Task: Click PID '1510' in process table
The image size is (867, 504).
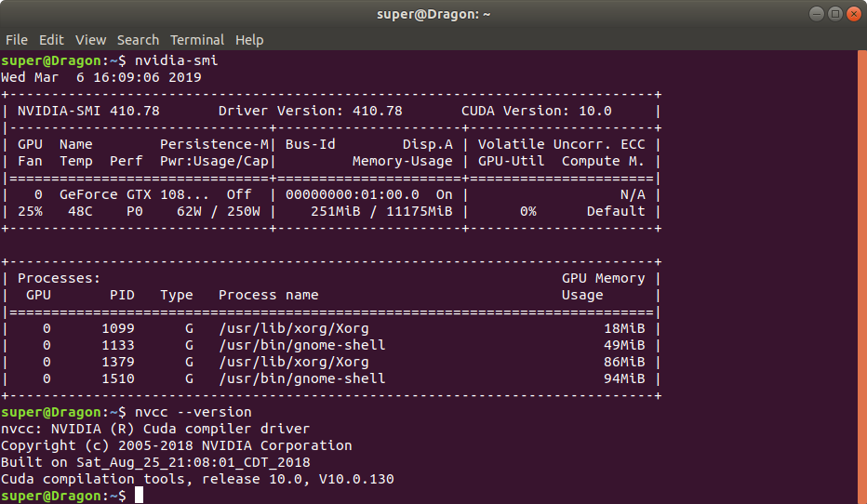Action: click(x=118, y=378)
